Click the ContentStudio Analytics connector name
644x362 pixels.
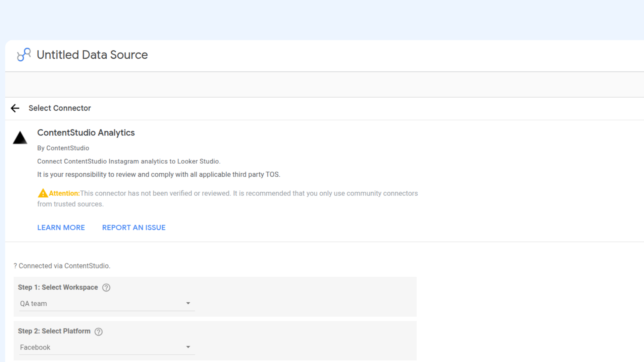86,133
